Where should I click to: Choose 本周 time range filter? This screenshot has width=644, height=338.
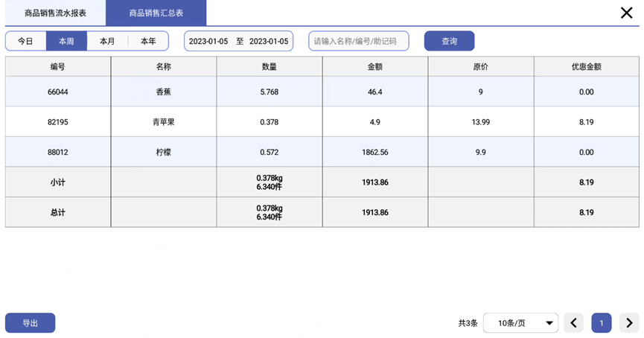point(66,41)
